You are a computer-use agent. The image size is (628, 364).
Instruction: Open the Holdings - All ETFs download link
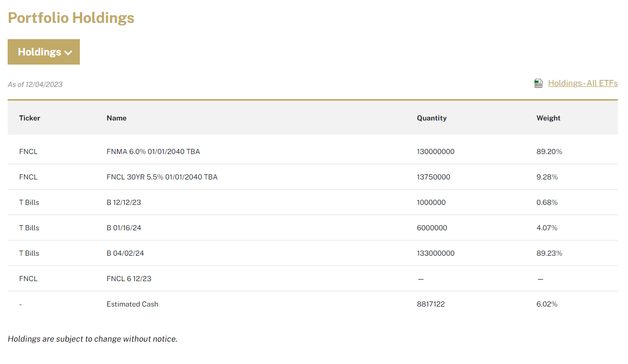pyautogui.click(x=583, y=83)
